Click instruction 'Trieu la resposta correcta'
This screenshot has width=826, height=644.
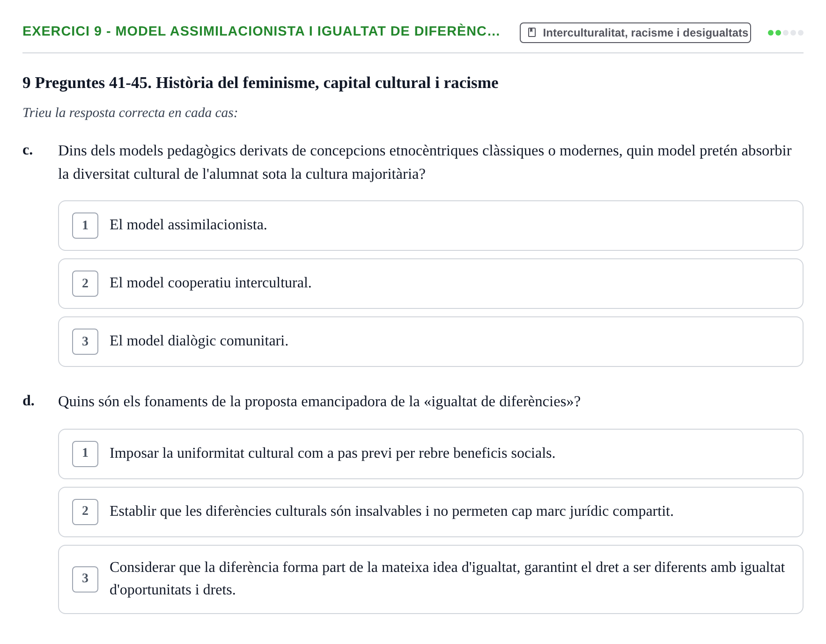pos(130,113)
